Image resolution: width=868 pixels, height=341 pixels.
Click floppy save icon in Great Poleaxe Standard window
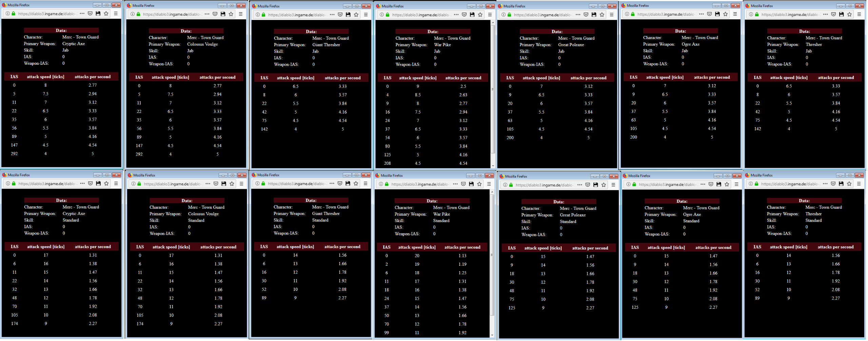coord(595,185)
